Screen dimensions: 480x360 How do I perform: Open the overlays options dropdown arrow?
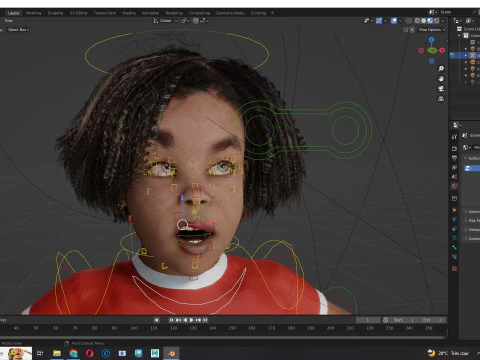click(400, 21)
